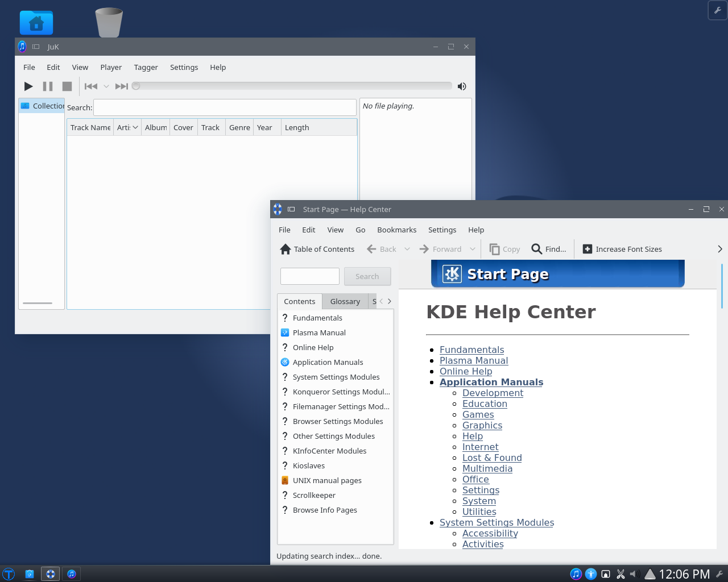Viewport: 728px width, 582px height.
Task: Open the System Settings Modules page link
Action: (497, 522)
